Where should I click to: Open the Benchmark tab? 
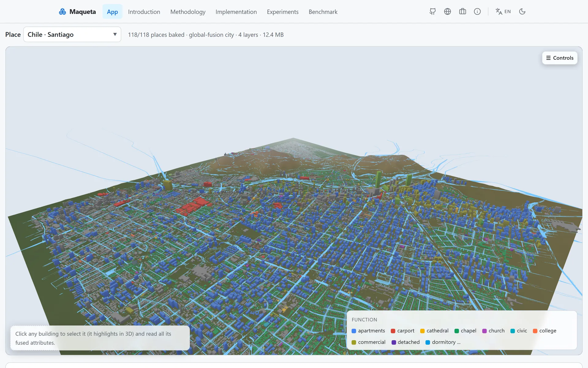coord(323,12)
